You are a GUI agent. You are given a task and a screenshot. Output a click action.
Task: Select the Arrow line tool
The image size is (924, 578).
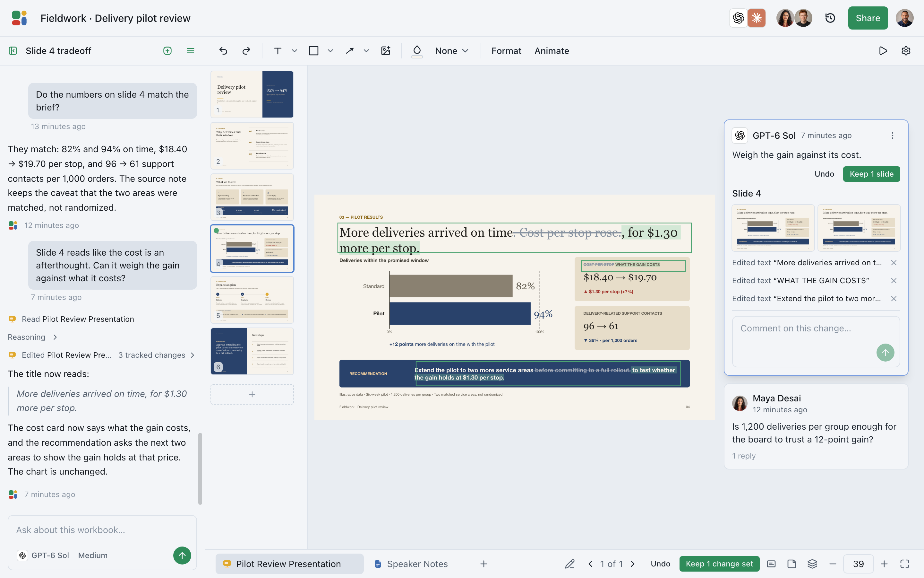(x=349, y=51)
